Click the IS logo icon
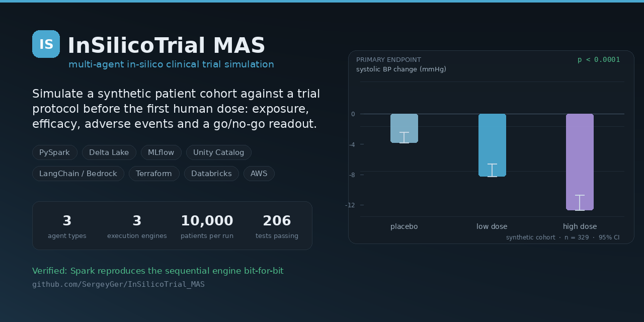Image resolution: width=644 pixels, height=322 pixels. click(46, 44)
